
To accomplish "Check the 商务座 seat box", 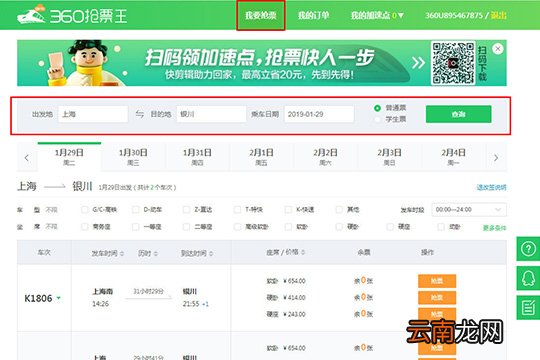I will click(84, 227).
